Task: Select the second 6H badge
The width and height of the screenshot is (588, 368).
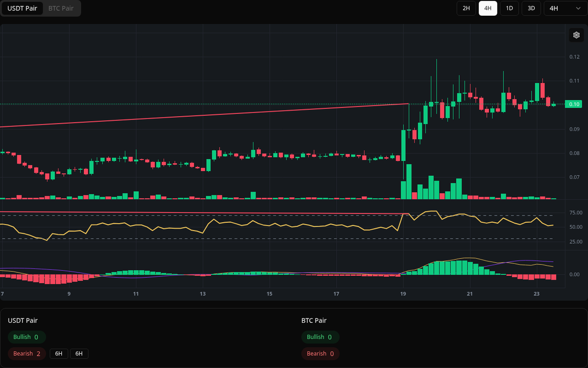Action: click(x=79, y=353)
